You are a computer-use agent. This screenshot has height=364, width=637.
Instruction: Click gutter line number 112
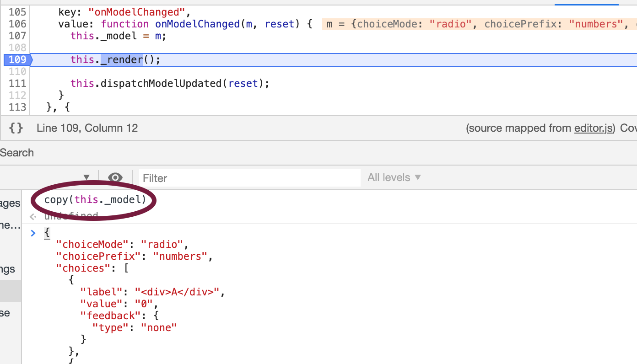point(17,95)
